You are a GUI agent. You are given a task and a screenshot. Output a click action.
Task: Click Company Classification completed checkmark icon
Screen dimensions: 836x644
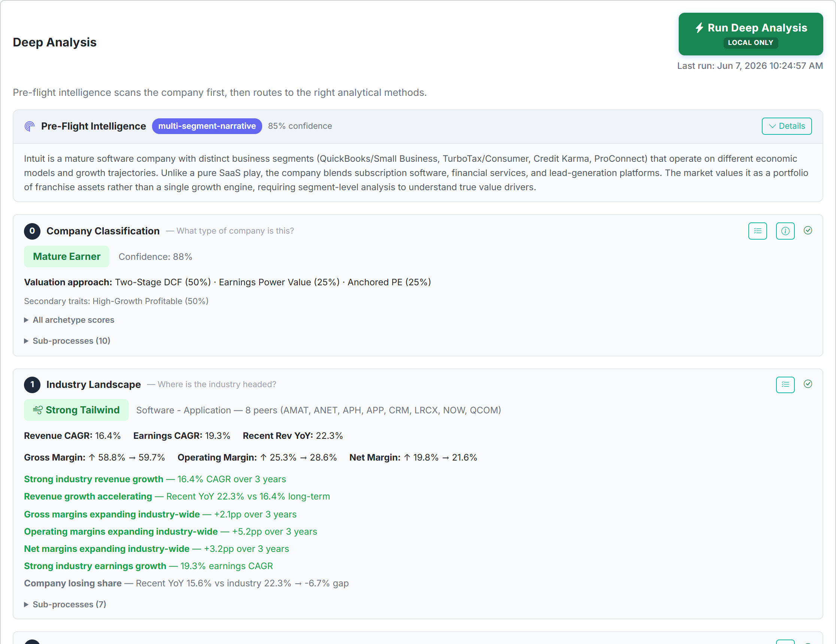(x=808, y=230)
